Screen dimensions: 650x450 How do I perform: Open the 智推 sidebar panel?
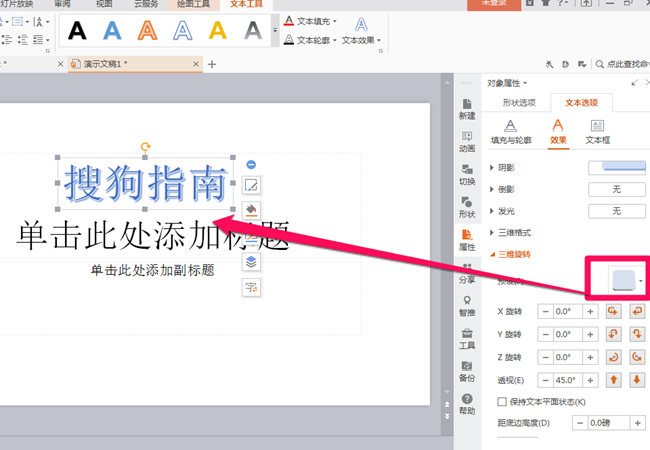[467, 306]
